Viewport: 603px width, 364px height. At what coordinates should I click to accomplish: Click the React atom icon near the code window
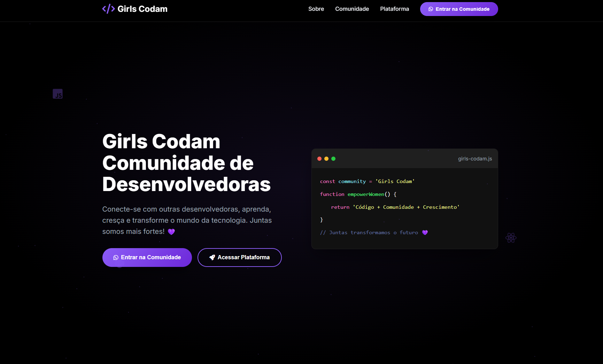click(511, 238)
